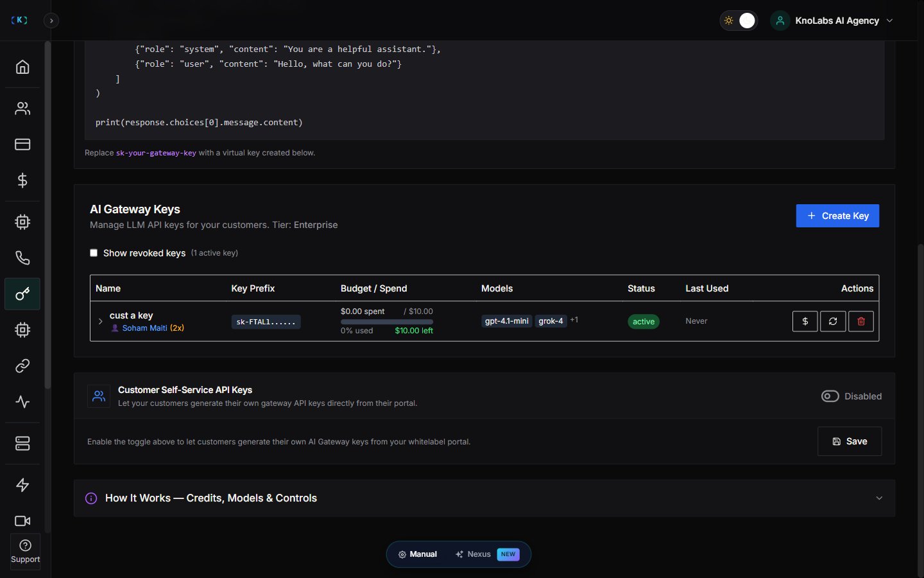Click the +1 more models indicator

(x=574, y=320)
